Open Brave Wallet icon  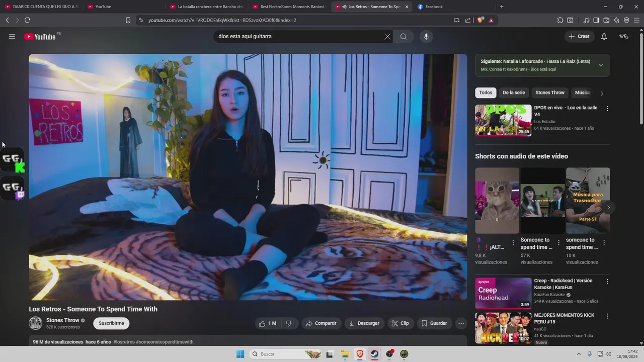tap(606, 20)
